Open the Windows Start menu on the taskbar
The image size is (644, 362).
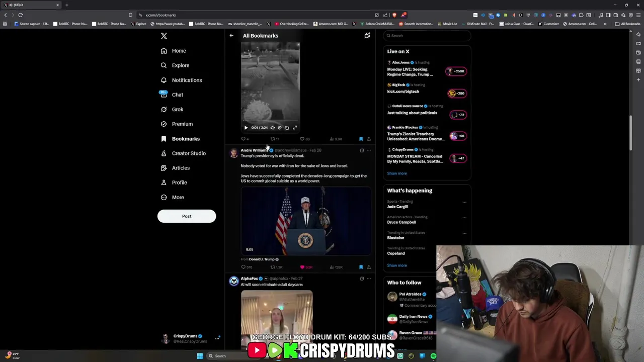pyautogui.click(x=200, y=356)
